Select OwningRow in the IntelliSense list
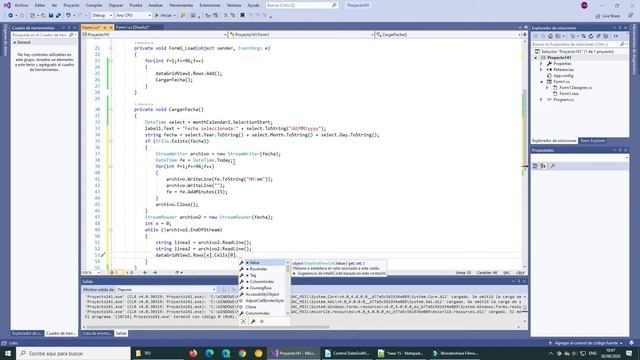 [x=262, y=288]
